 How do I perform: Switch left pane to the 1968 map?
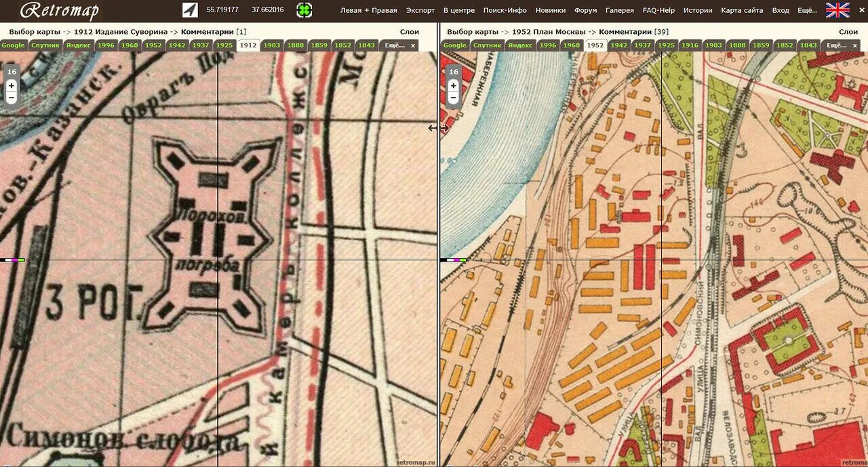click(x=130, y=45)
